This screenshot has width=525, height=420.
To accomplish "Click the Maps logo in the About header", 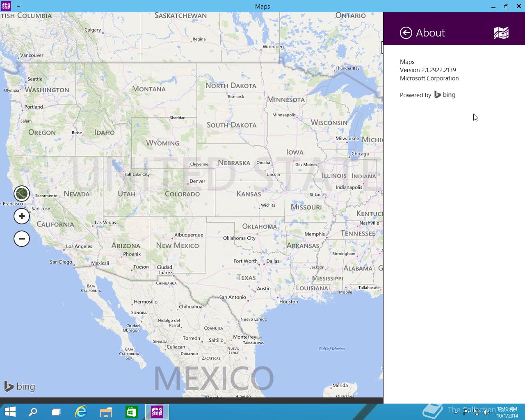I will click(501, 33).
